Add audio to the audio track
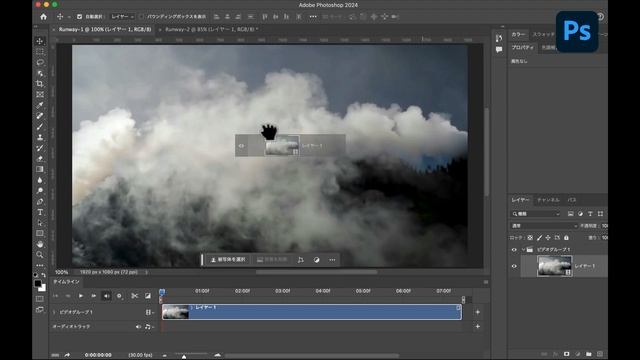 click(x=478, y=327)
